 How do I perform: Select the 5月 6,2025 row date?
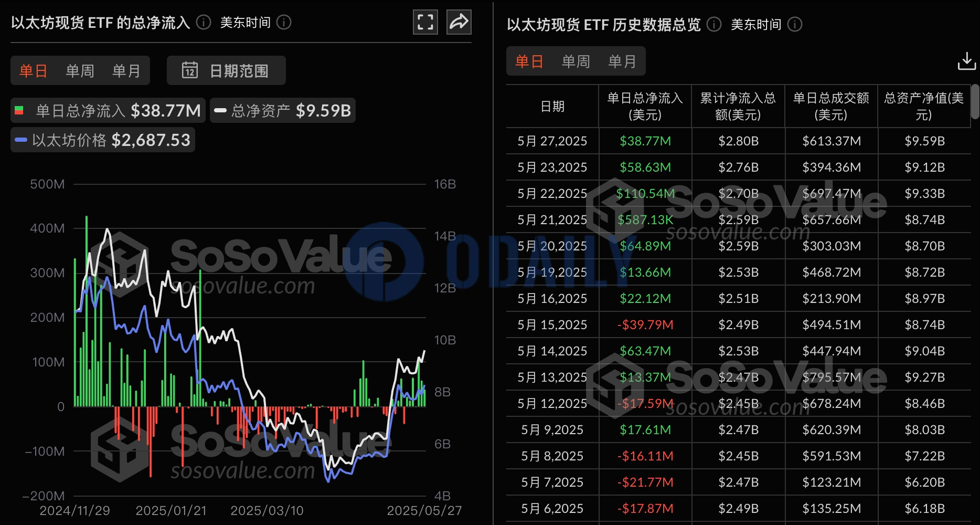point(552,508)
